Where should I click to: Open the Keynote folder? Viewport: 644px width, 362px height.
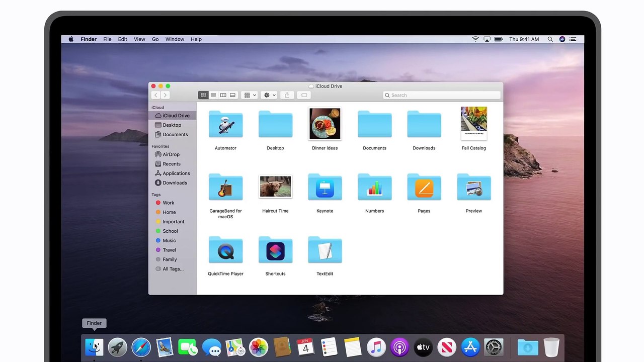[x=325, y=187]
